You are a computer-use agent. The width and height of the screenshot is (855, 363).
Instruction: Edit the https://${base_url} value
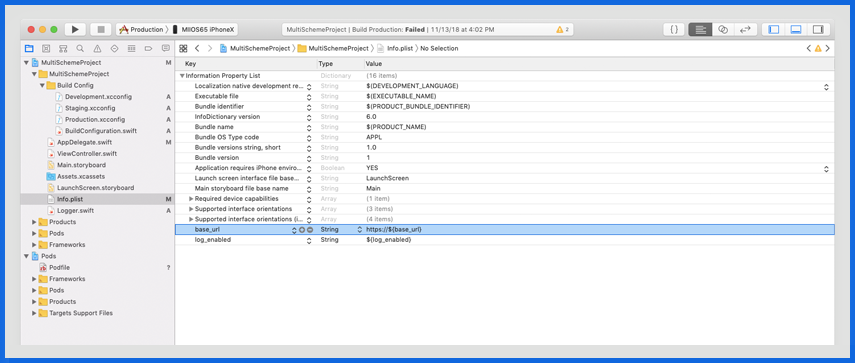click(x=394, y=230)
